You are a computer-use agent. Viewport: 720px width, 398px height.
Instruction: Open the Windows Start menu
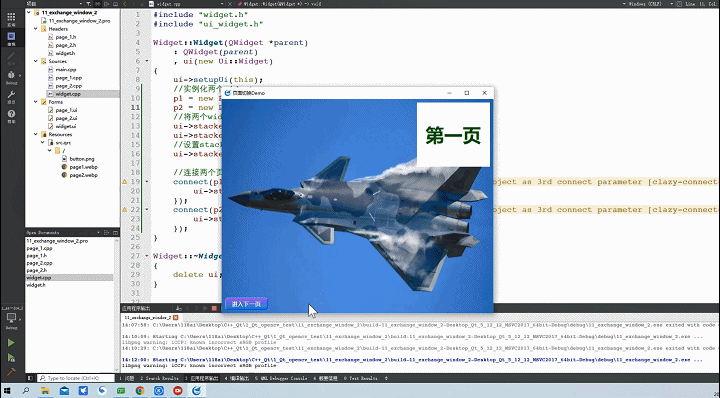point(7,391)
